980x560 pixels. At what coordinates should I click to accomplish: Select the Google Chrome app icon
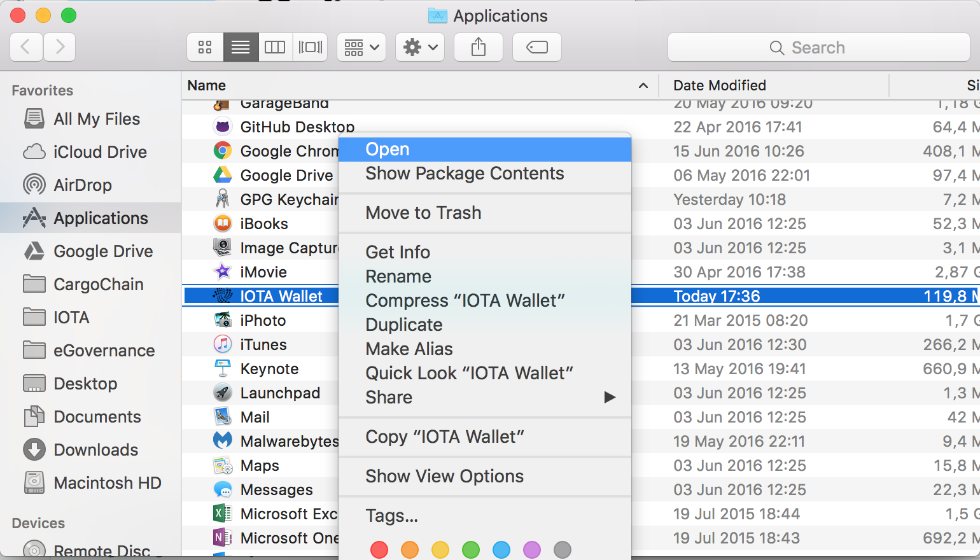coord(222,151)
